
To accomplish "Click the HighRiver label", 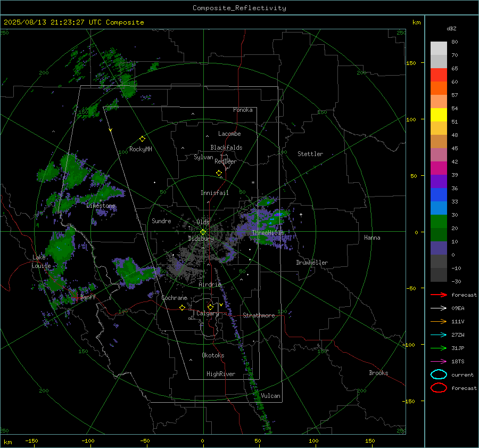I will coord(221,374).
